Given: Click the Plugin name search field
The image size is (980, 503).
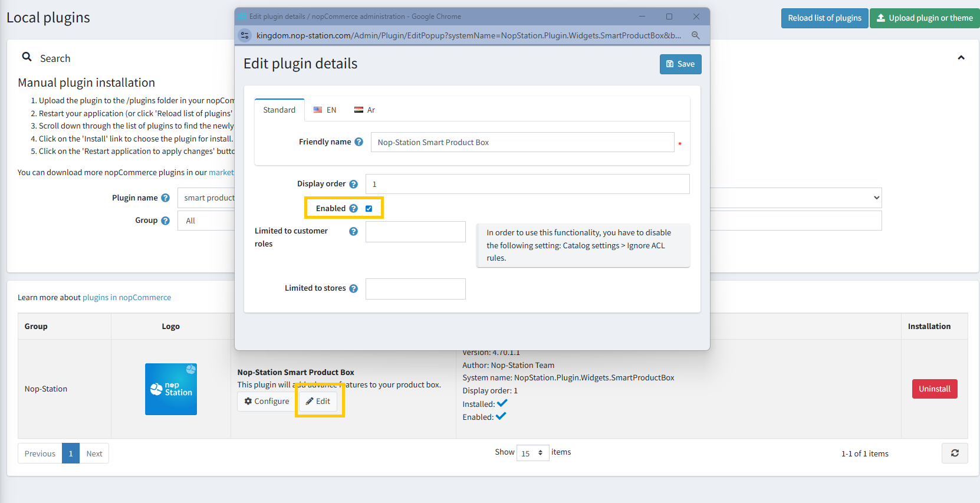Looking at the screenshot, I should (x=206, y=198).
